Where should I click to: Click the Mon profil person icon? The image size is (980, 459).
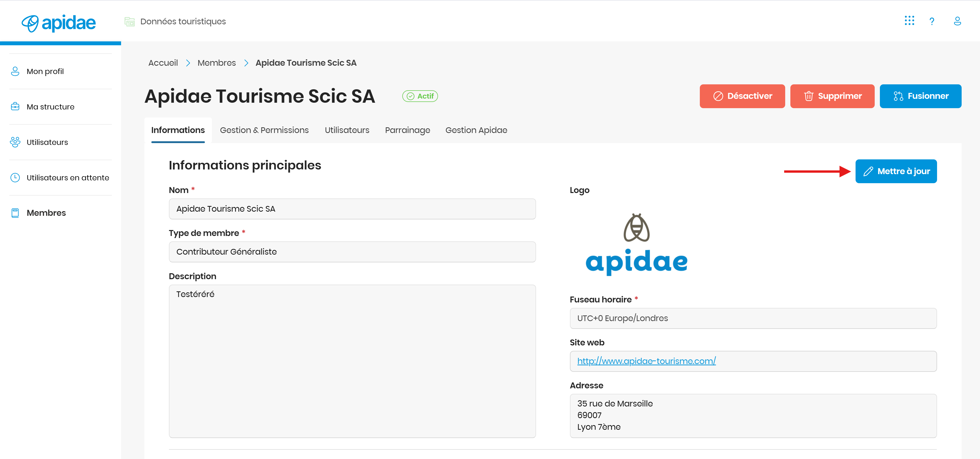tap(15, 71)
